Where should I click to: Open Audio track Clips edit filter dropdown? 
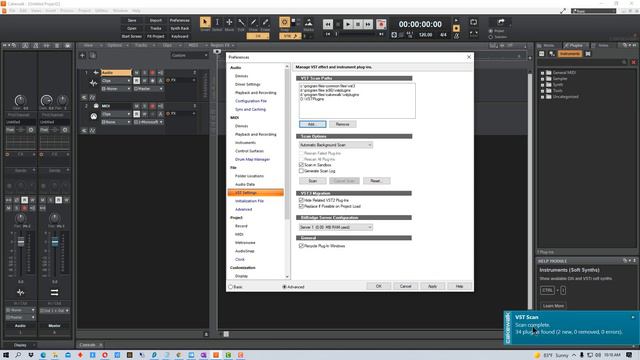[116, 81]
